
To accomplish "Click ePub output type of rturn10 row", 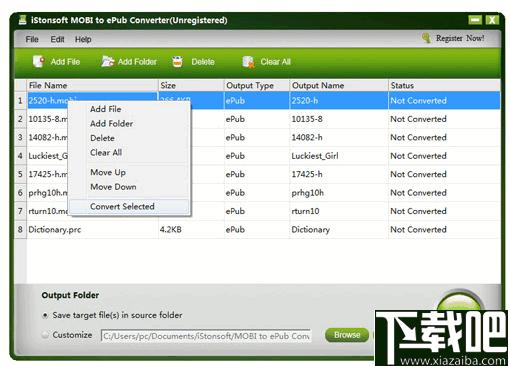I will (235, 211).
